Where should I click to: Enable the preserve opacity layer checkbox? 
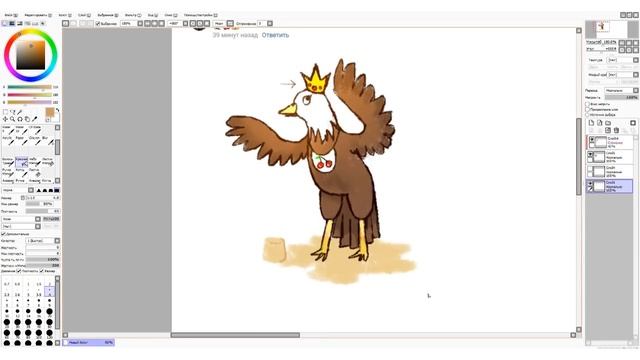[x=587, y=104]
